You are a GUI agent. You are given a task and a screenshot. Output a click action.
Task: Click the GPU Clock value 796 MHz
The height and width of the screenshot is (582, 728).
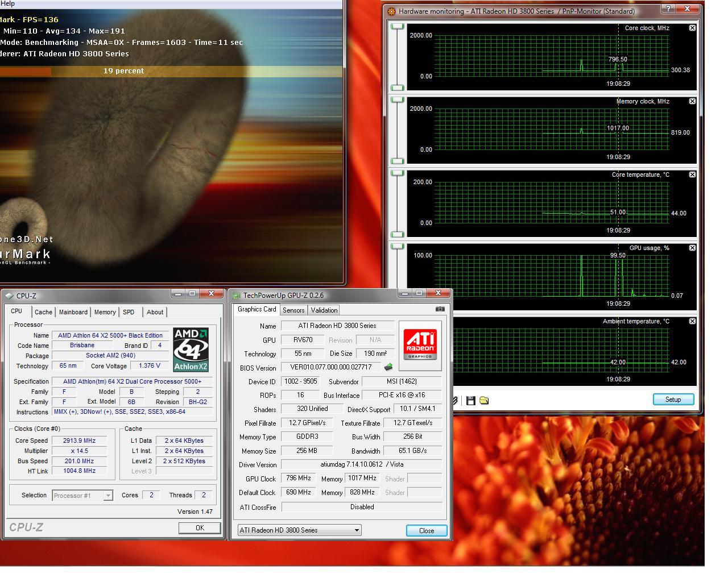tap(299, 478)
